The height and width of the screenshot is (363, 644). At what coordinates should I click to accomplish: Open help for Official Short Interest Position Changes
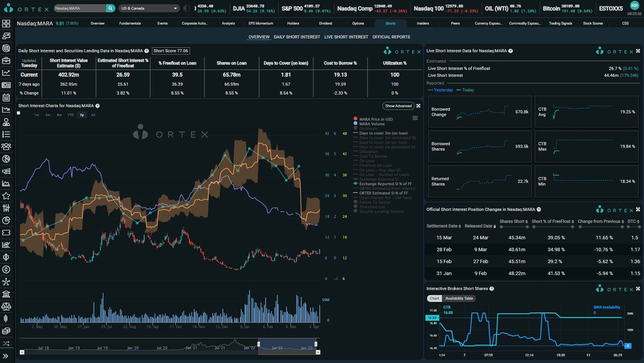(538, 210)
